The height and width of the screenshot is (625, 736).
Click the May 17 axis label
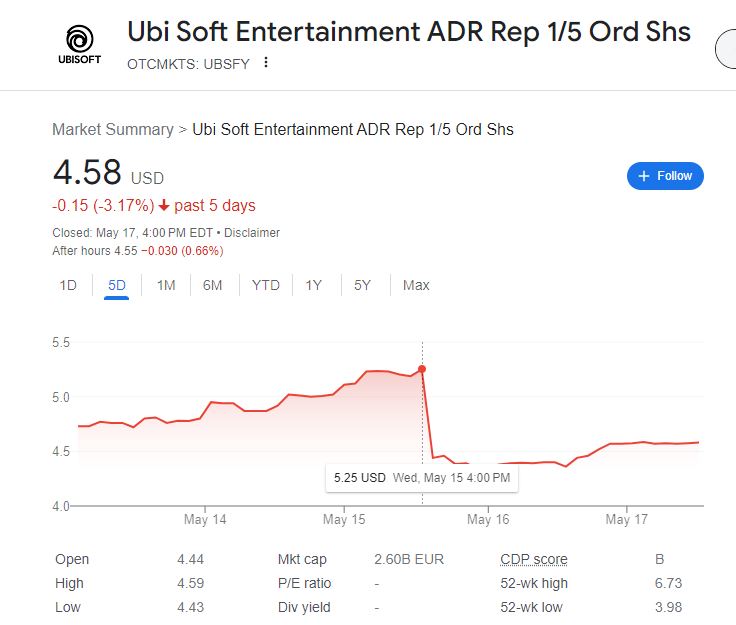click(x=627, y=519)
